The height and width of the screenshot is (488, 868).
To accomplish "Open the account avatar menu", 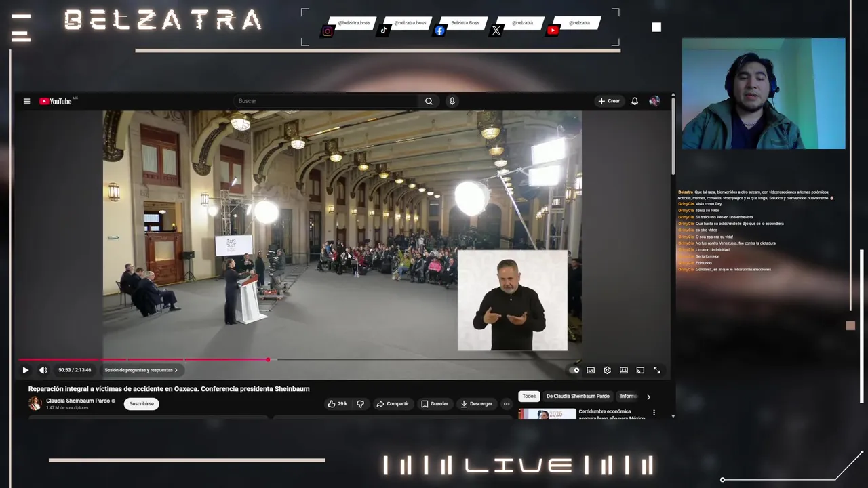I will [654, 101].
